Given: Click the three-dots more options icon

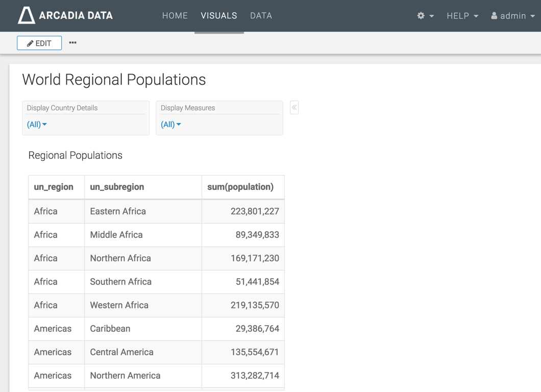Looking at the screenshot, I should click(x=73, y=43).
